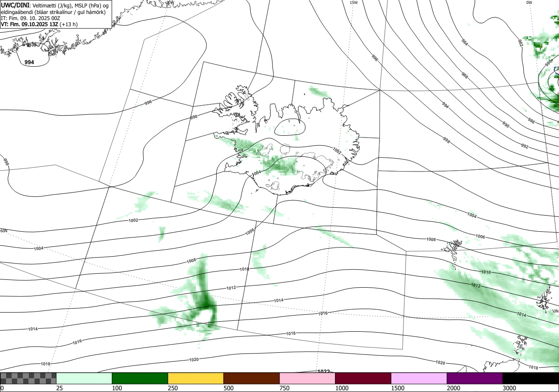Pick the purple 2000–3000 legend swatch

click(475, 378)
